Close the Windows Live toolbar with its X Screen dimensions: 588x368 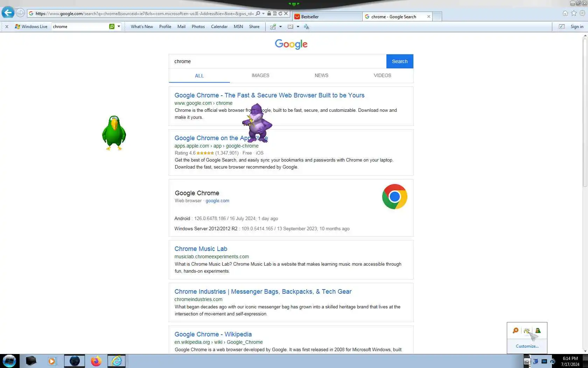[7, 27]
